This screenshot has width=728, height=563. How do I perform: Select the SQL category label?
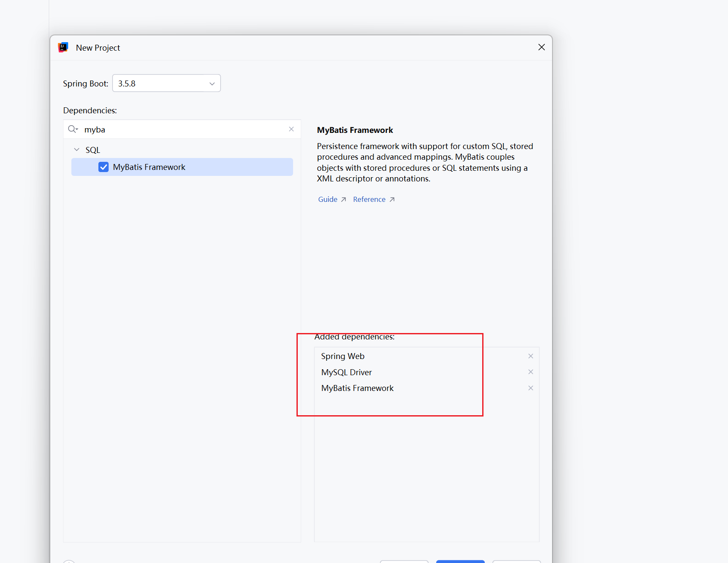click(x=93, y=150)
